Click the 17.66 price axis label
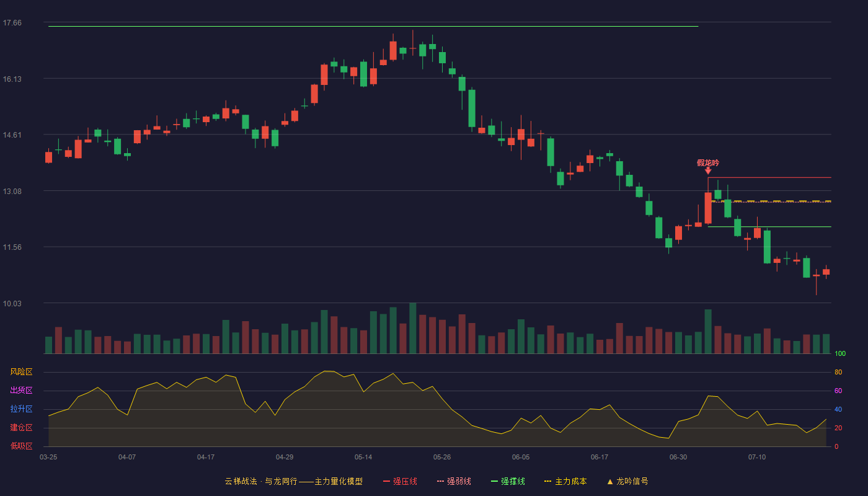Image resolution: width=868 pixels, height=496 pixels. click(12, 23)
